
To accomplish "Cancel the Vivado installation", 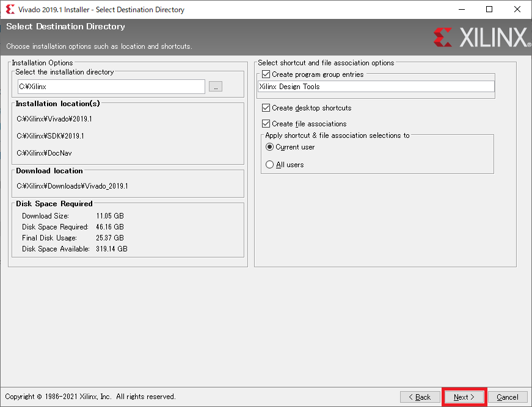I will pyautogui.click(x=507, y=397).
